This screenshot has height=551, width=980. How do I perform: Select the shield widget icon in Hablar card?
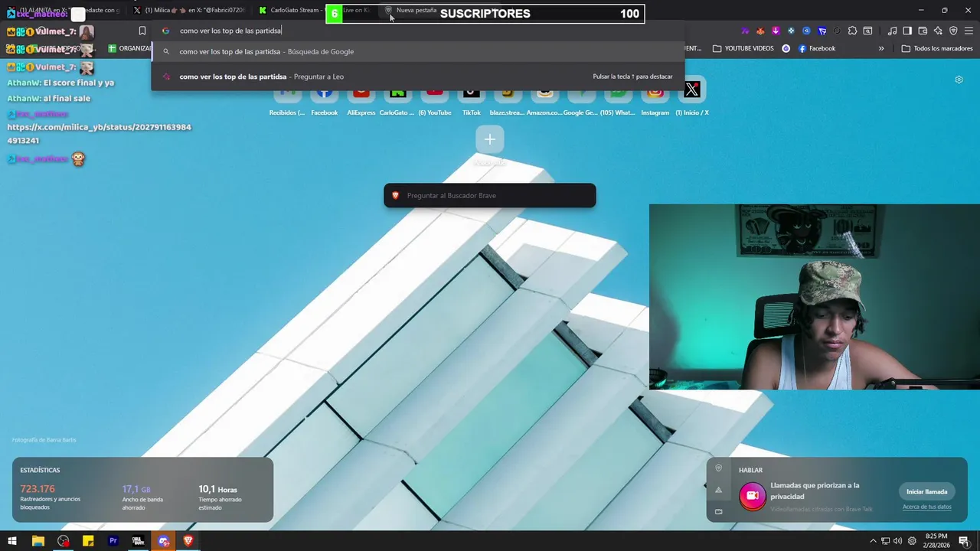coord(718,468)
